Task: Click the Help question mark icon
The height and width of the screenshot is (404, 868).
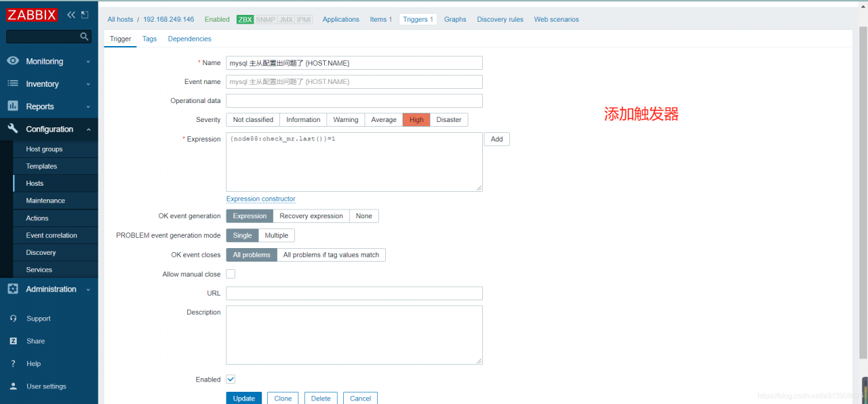Action: [x=13, y=364]
